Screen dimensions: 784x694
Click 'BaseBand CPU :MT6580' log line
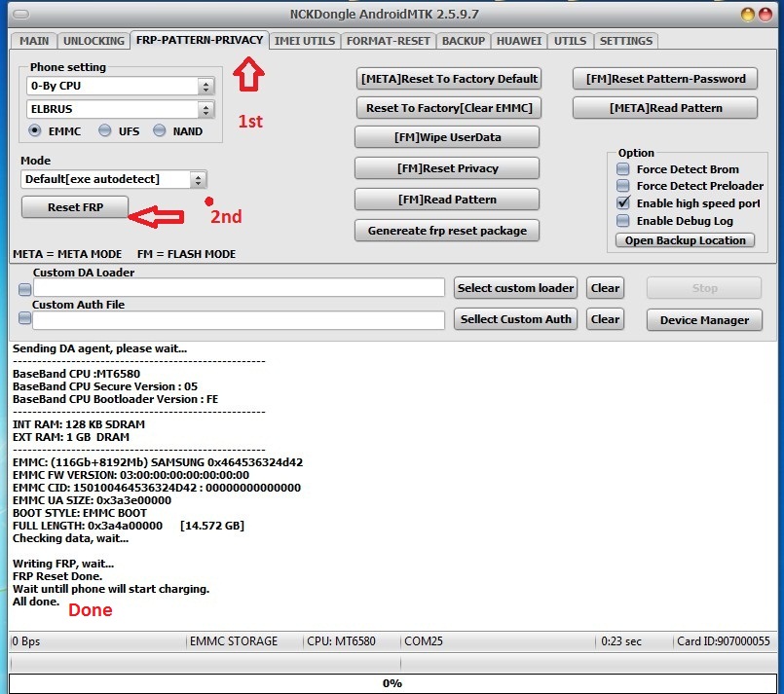click(77, 374)
